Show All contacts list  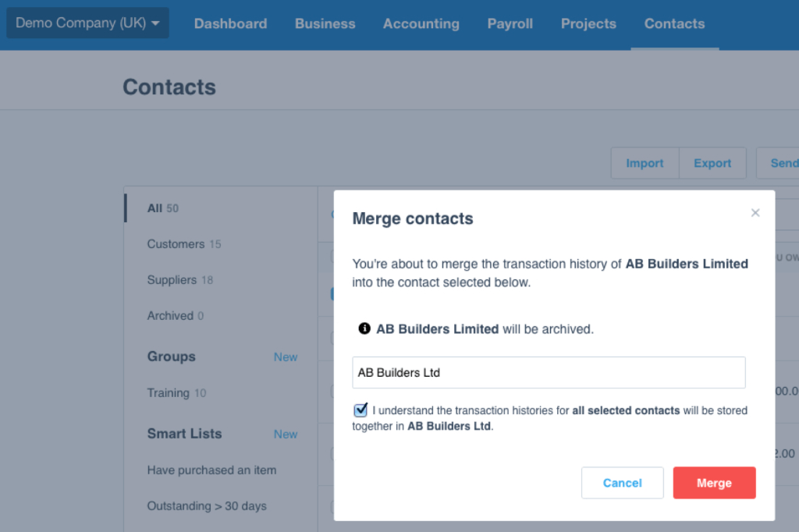pyautogui.click(x=162, y=208)
